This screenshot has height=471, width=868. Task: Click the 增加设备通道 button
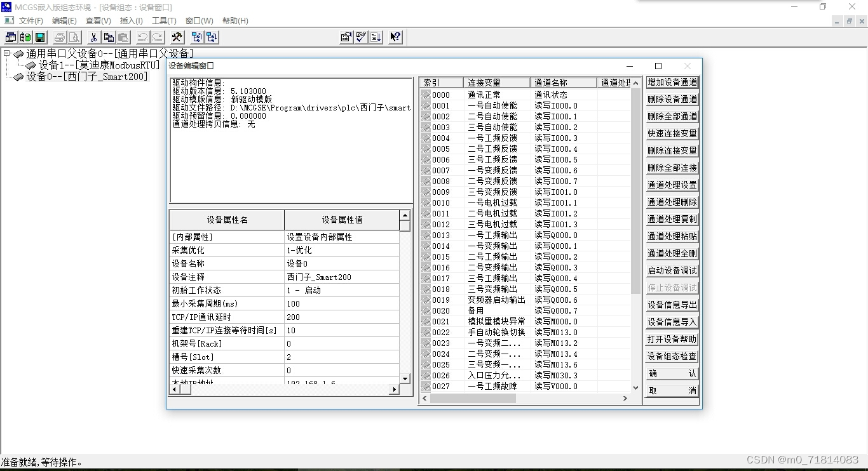672,82
